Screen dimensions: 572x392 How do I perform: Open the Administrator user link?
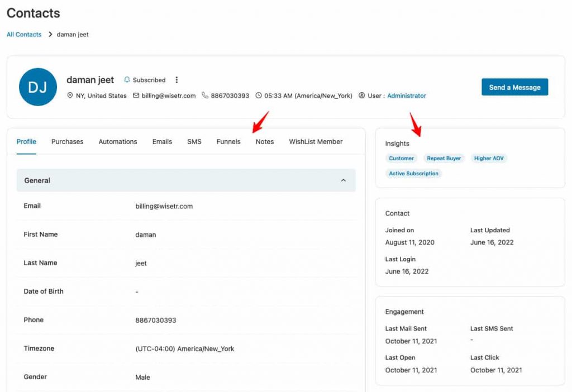[x=407, y=95]
